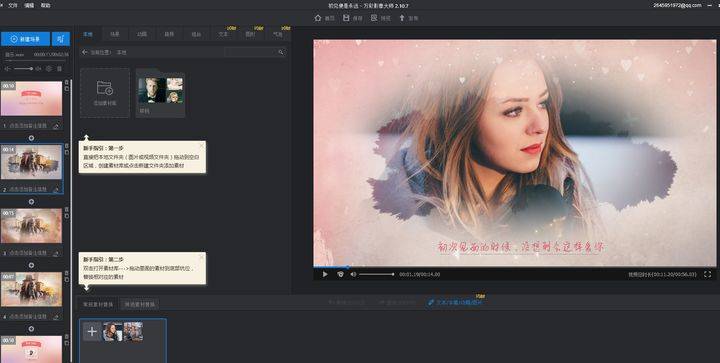Switch to the 筛选素材替换 tab
720x363 pixels.
(x=140, y=304)
